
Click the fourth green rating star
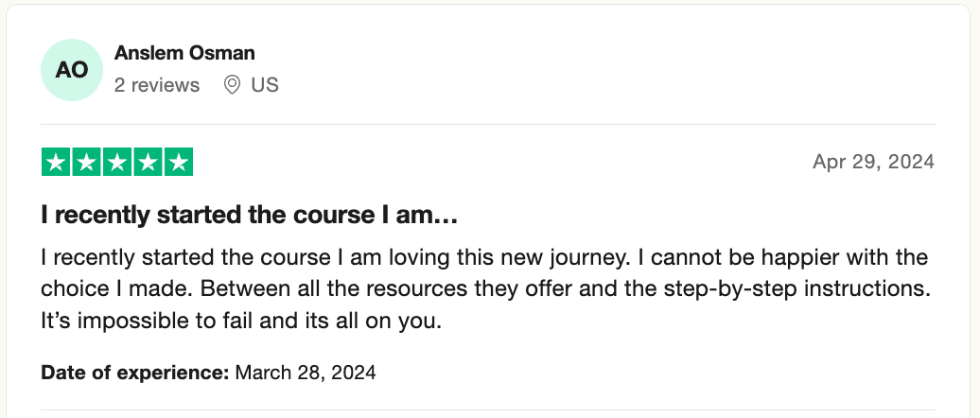(148, 163)
